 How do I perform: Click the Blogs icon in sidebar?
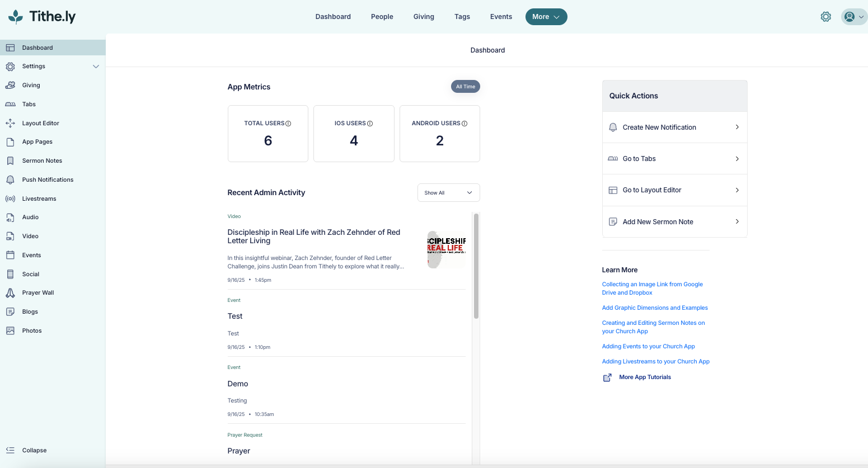(x=10, y=311)
